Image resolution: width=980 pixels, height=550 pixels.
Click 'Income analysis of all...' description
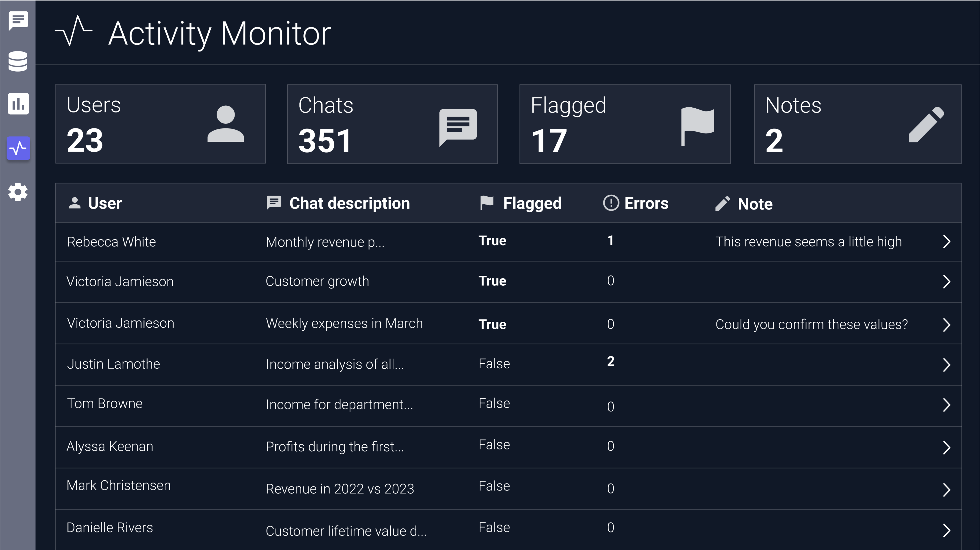335,364
